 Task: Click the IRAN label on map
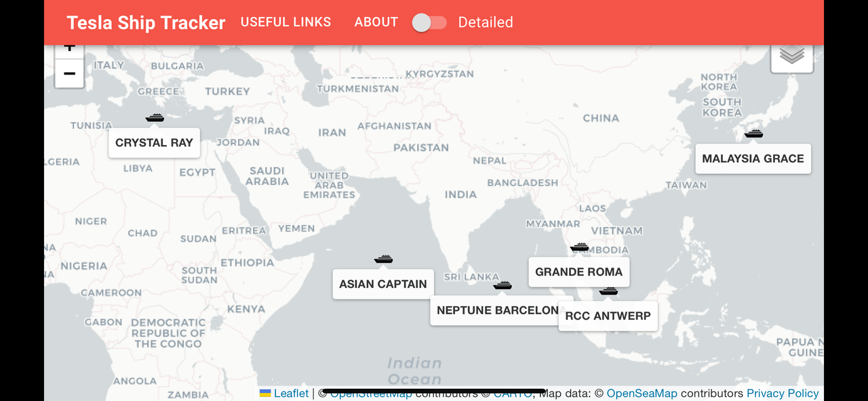pyautogui.click(x=332, y=132)
